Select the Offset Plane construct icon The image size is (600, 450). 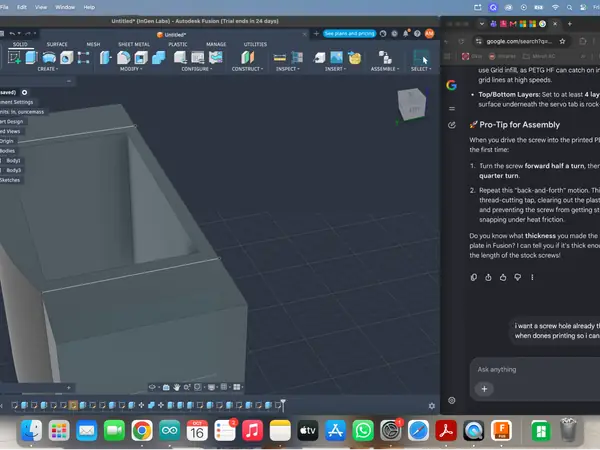click(248, 58)
